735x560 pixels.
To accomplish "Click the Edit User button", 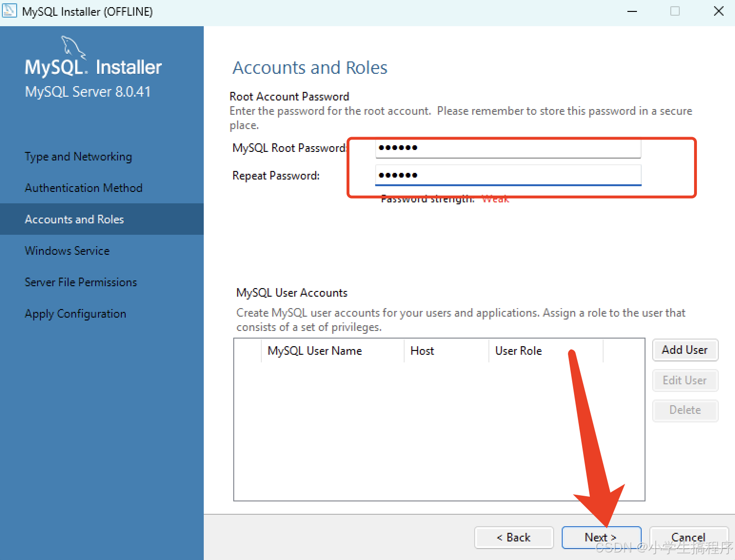I will point(685,380).
